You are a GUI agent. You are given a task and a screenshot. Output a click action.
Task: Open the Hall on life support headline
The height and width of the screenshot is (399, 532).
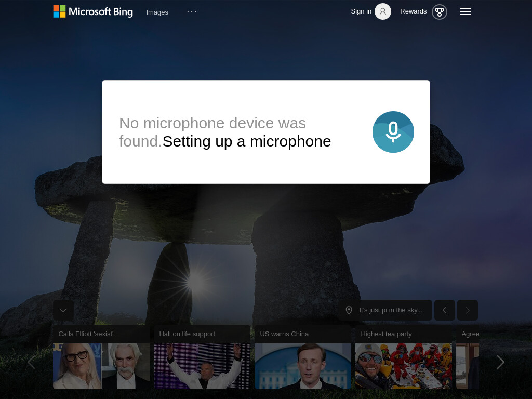coord(187,334)
